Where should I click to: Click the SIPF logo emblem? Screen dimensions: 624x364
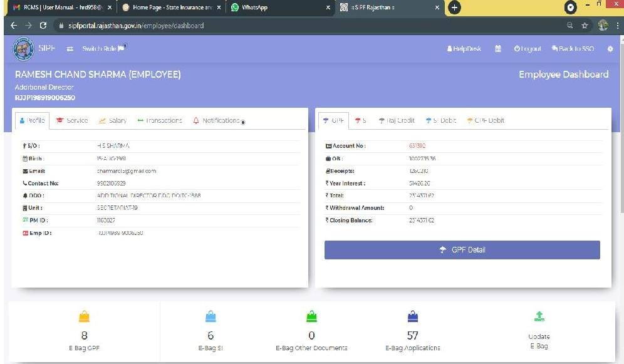pyautogui.click(x=23, y=49)
